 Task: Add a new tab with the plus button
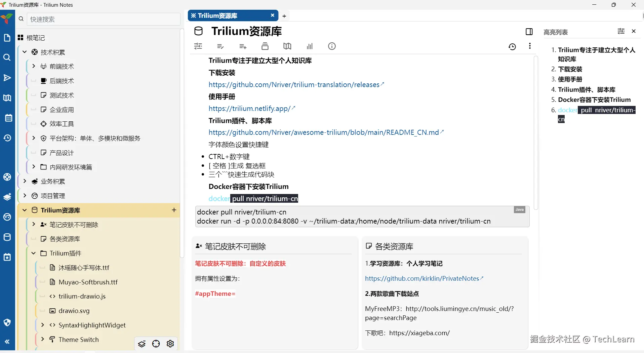tap(284, 16)
